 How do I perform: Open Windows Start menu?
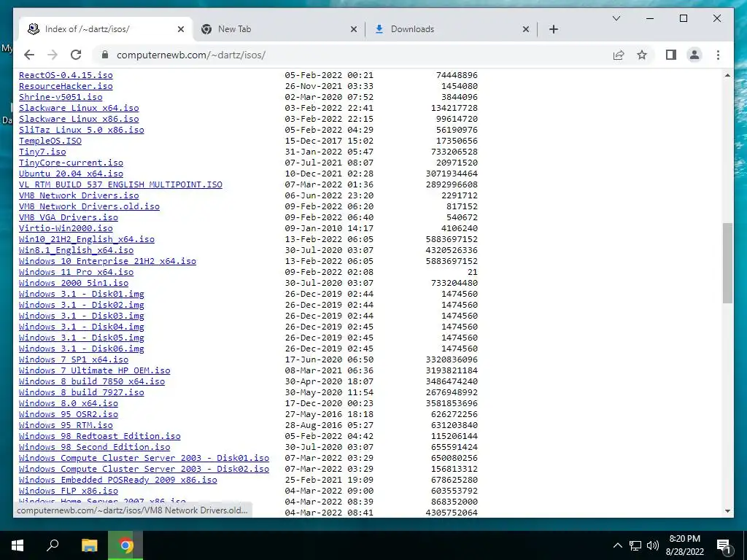[18, 545]
